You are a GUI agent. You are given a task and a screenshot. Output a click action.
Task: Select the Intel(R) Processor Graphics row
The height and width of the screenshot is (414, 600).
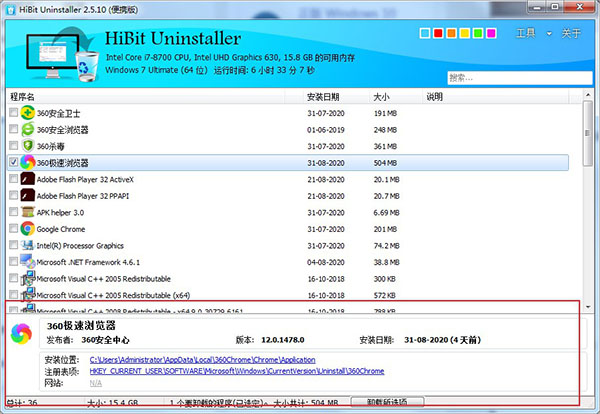pos(288,245)
